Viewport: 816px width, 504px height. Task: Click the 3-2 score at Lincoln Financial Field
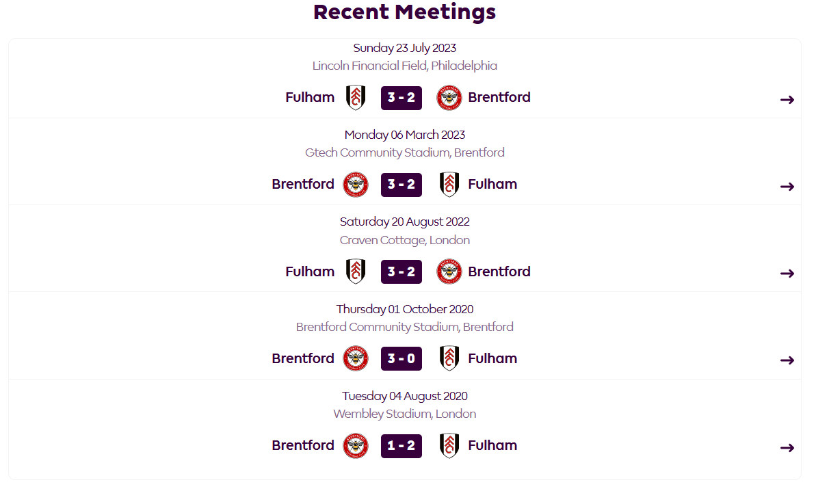tap(402, 98)
